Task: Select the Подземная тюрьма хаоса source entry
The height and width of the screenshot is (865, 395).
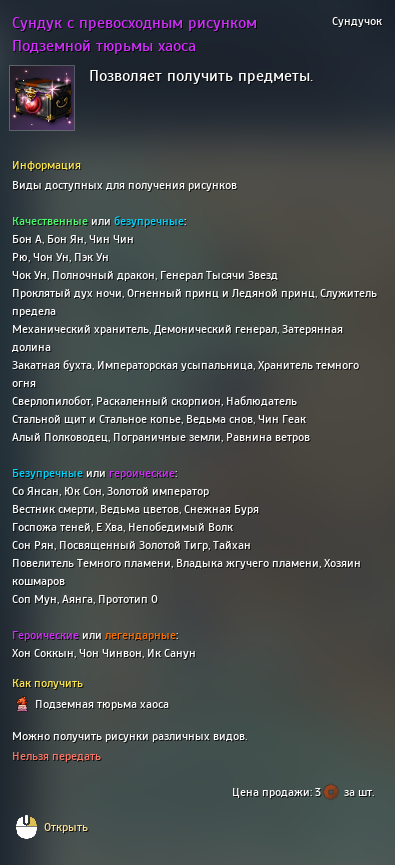Action: coord(102,704)
